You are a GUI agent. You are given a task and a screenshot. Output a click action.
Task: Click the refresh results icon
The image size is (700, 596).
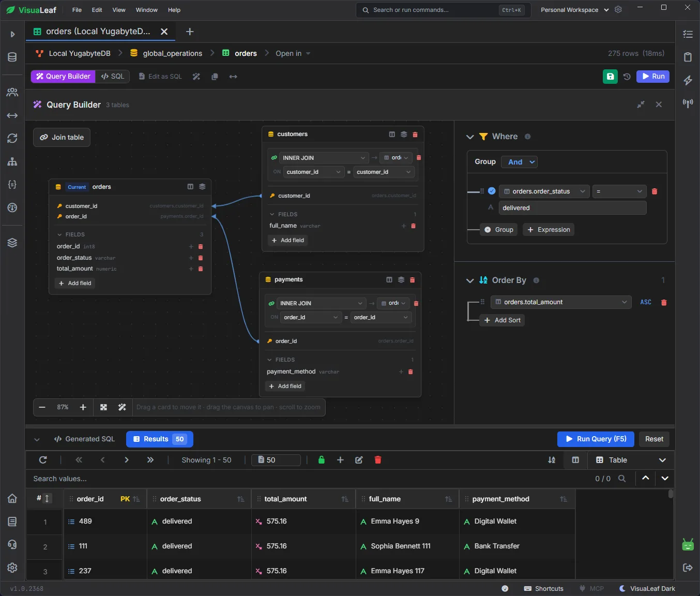[43, 460]
